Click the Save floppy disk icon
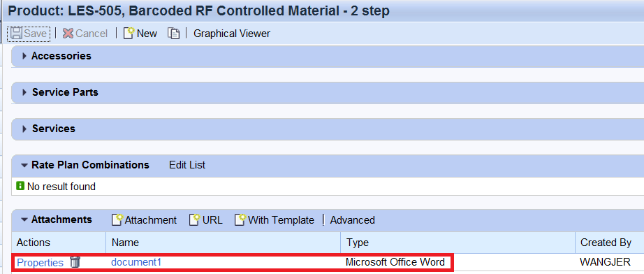The image size is (644, 274). [17, 34]
